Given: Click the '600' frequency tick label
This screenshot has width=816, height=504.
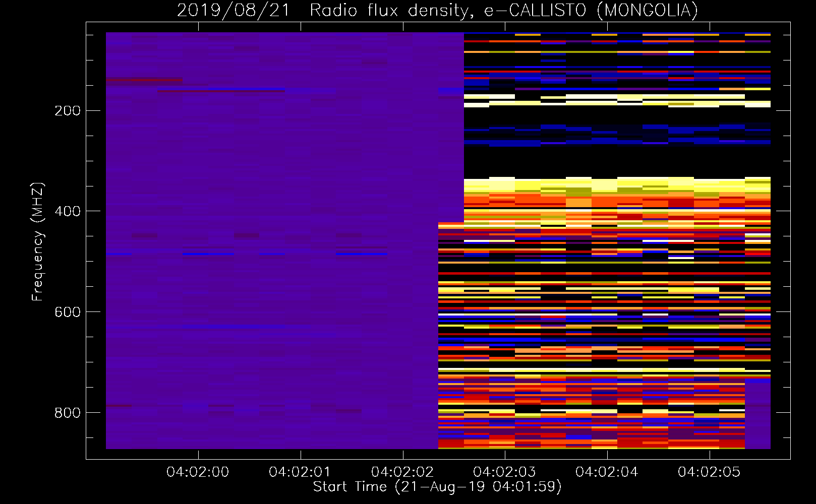Looking at the screenshot, I should click(x=68, y=312).
